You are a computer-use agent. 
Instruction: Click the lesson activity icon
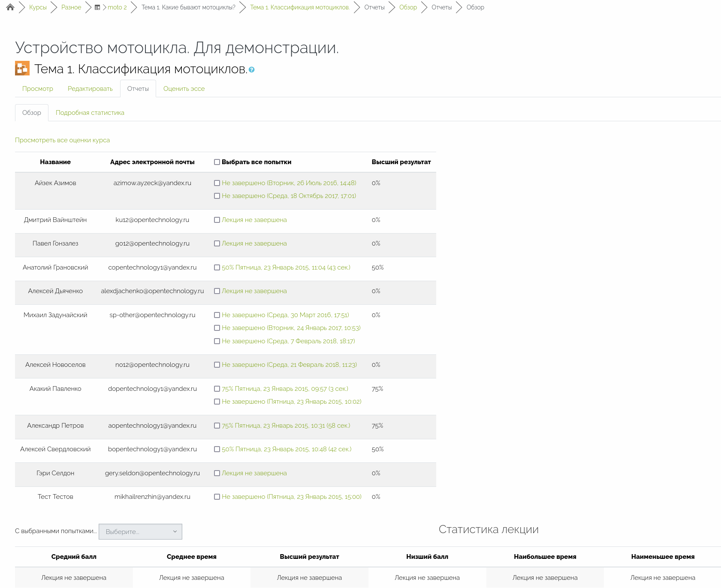[x=22, y=69]
